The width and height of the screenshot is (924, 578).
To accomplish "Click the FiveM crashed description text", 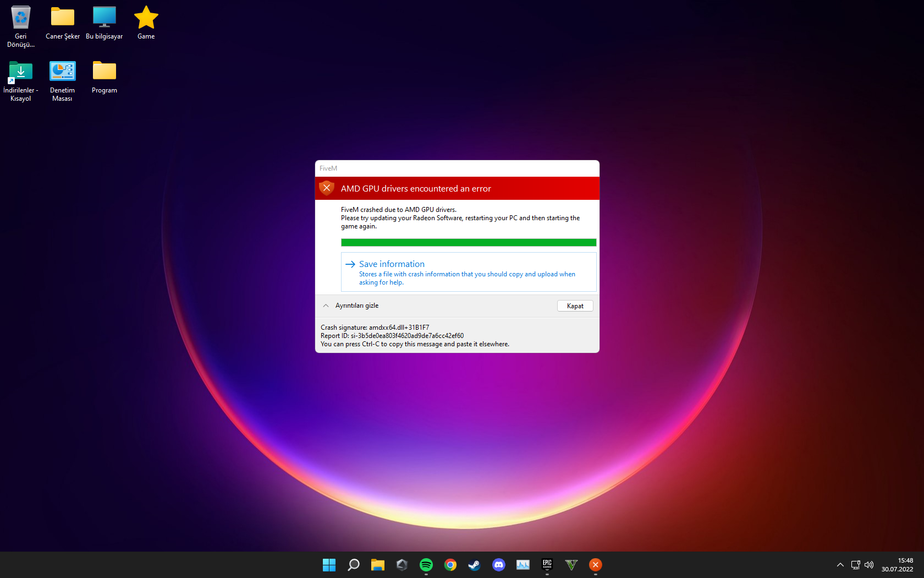I will click(460, 218).
